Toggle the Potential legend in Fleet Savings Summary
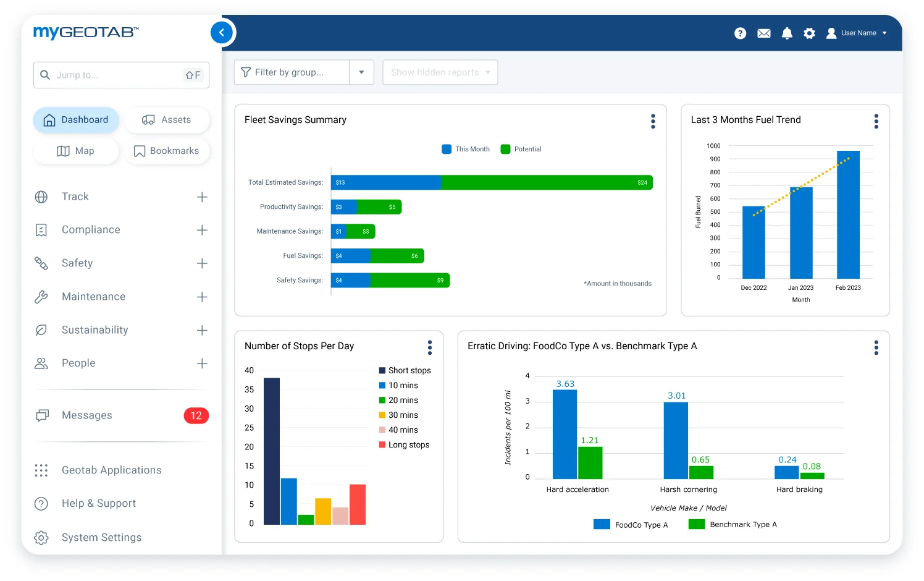Image resolution: width=924 pixels, height=581 pixels. point(521,149)
